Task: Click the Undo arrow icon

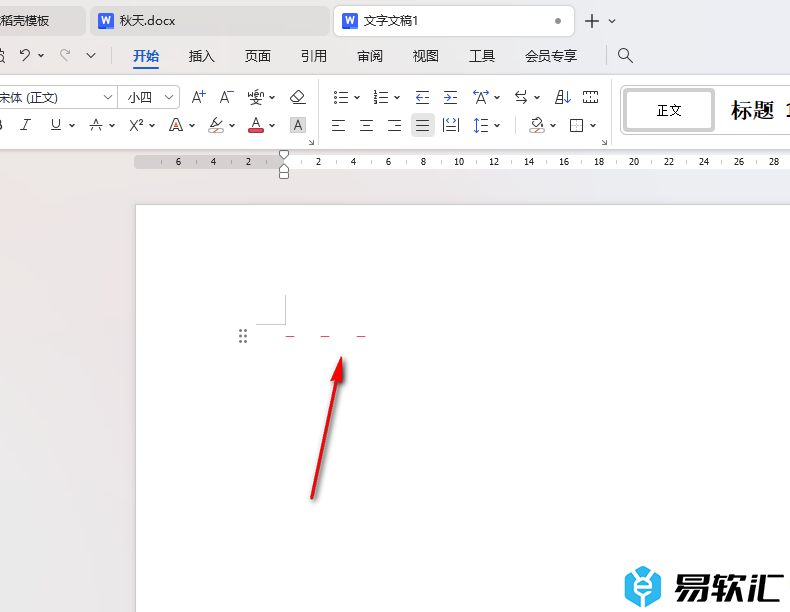Action: (25, 54)
